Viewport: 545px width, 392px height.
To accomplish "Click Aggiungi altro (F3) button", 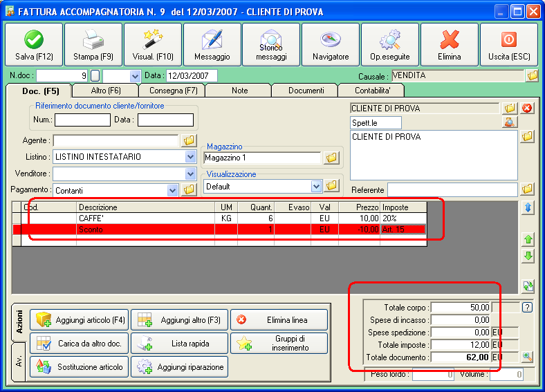I will pos(179,319).
